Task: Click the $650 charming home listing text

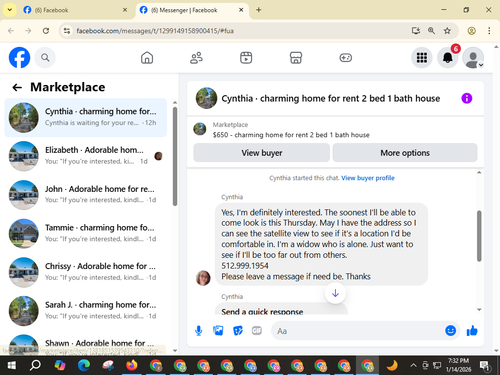Action: tap(291, 135)
